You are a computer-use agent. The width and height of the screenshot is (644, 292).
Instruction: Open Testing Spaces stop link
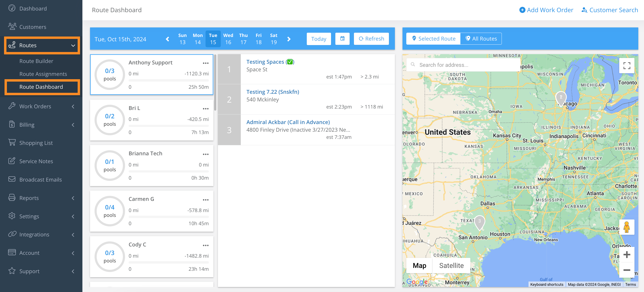pyautogui.click(x=270, y=62)
